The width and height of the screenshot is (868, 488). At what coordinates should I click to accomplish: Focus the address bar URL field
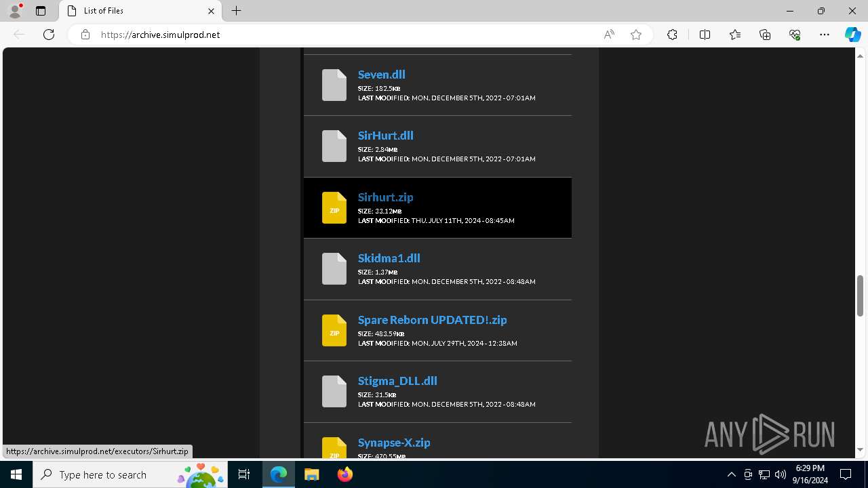click(x=346, y=35)
